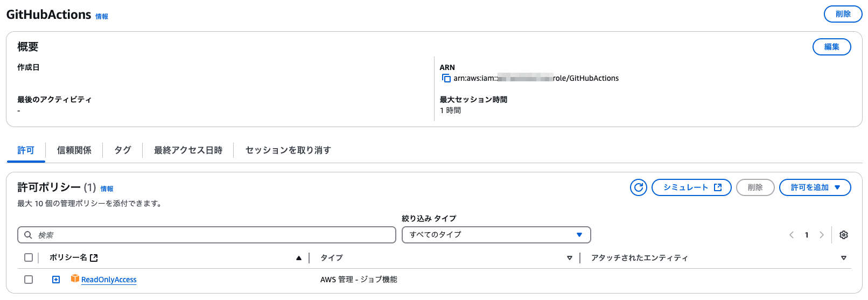Open the table preferences gear
Image resolution: width=868 pixels, height=300 pixels.
844,235
